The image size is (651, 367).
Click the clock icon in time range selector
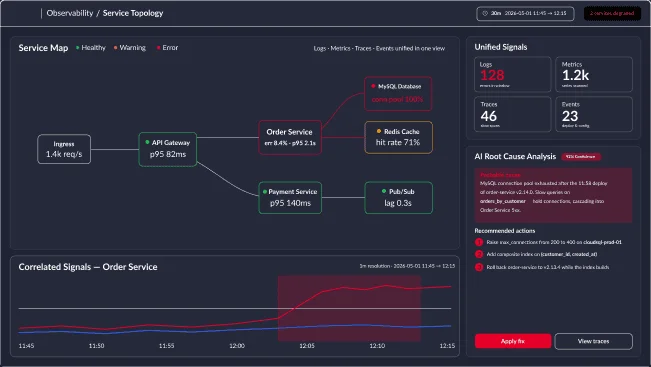click(x=485, y=13)
